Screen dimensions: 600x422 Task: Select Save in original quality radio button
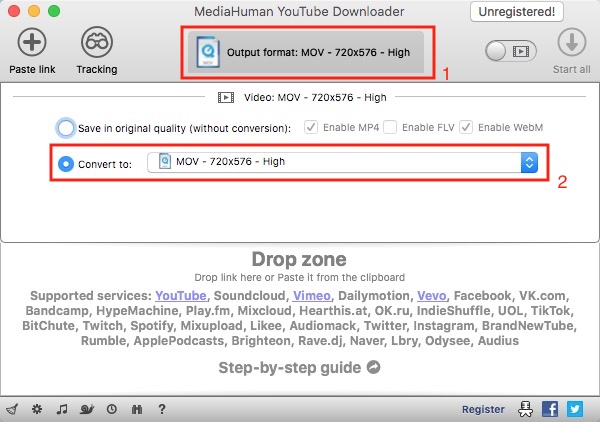(65, 128)
